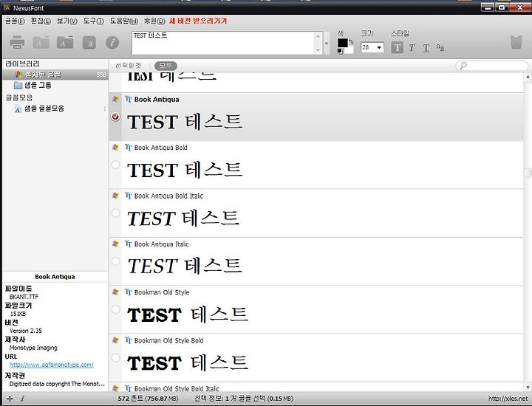This screenshot has width=532, height=406.
Task: Click the black foreground color swatch
Action: pyautogui.click(x=342, y=43)
